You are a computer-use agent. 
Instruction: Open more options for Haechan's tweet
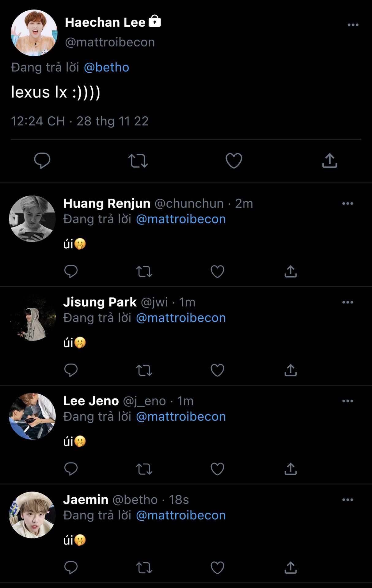353,25
